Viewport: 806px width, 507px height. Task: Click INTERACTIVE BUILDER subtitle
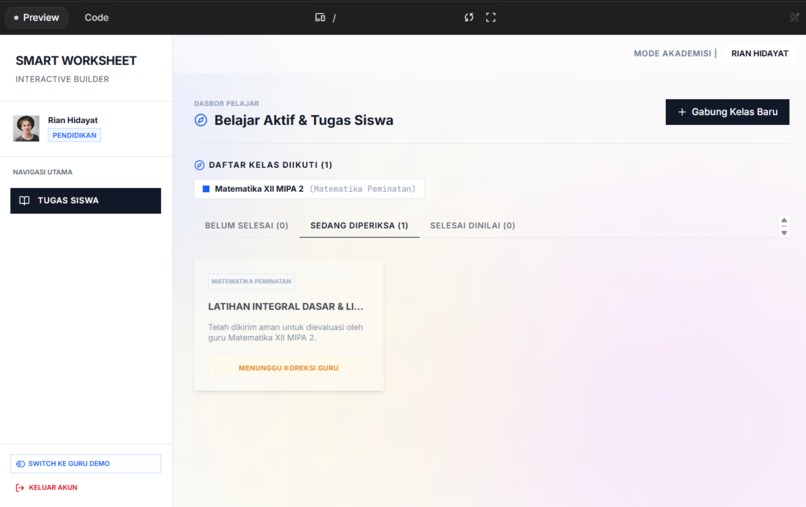(x=62, y=79)
